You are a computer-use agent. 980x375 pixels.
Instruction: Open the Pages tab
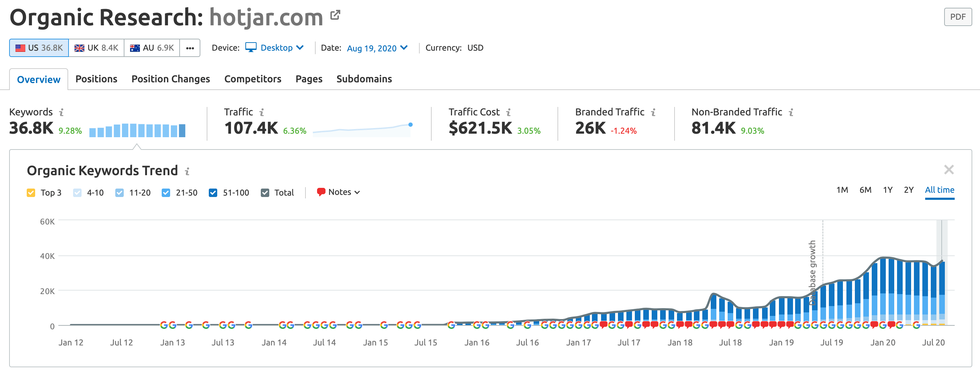tap(309, 79)
